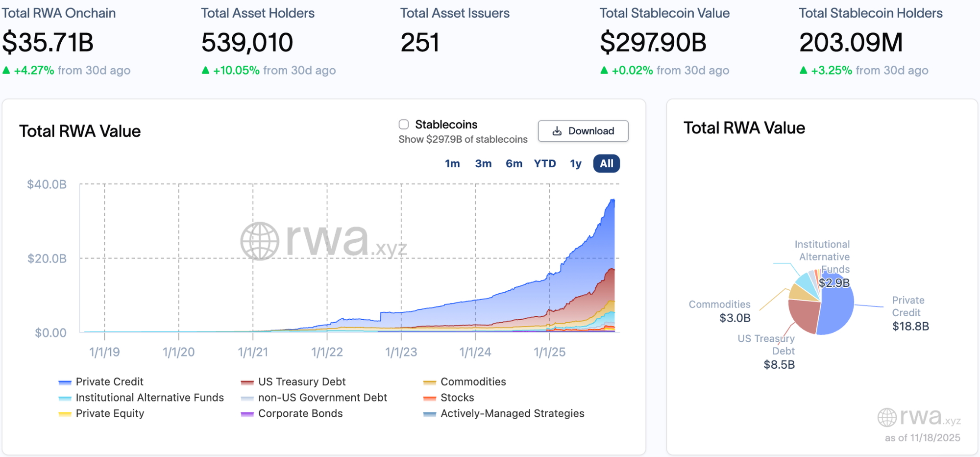The height and width of the screenshot is (457, 980).
Task: Enable the Stablecoins checkbox
Action: click(x=403, y=124)
